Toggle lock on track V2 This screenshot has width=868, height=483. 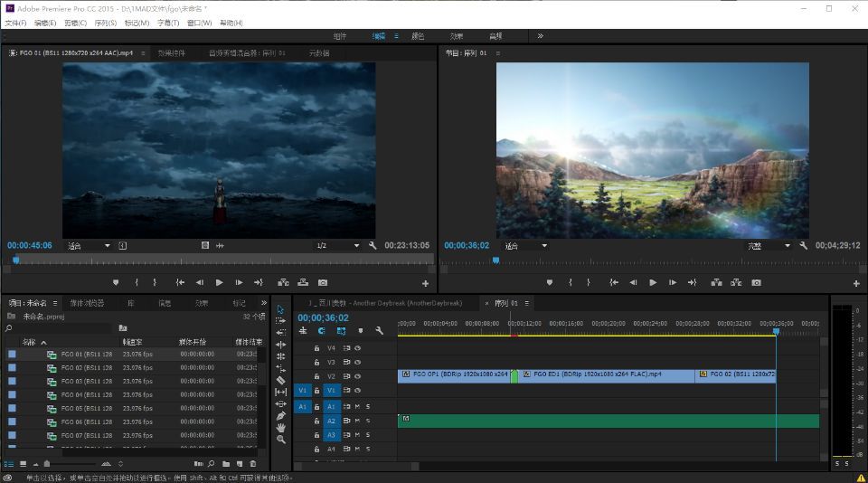click(316, 376)
